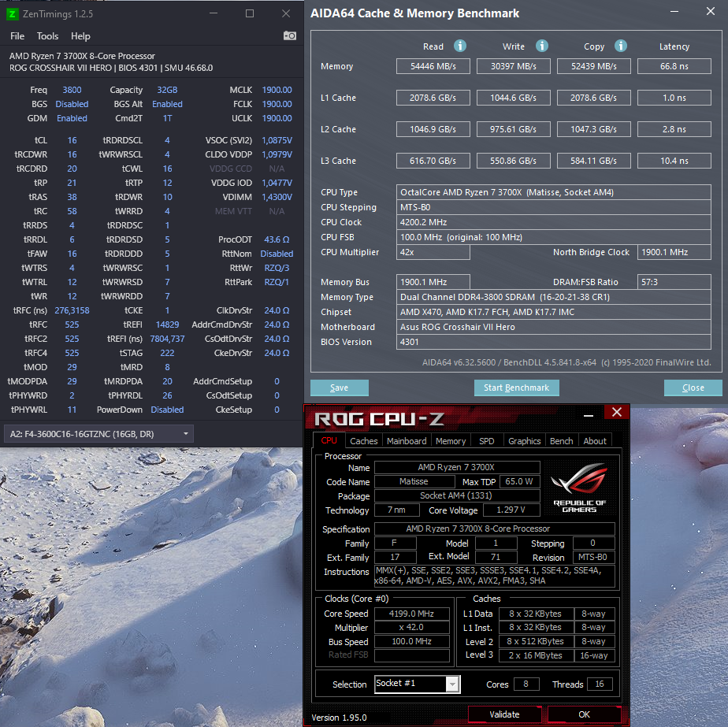Open the Tools menu in ZenTimings
This screenshot has height=727, width=728.
tap(47, 36)
